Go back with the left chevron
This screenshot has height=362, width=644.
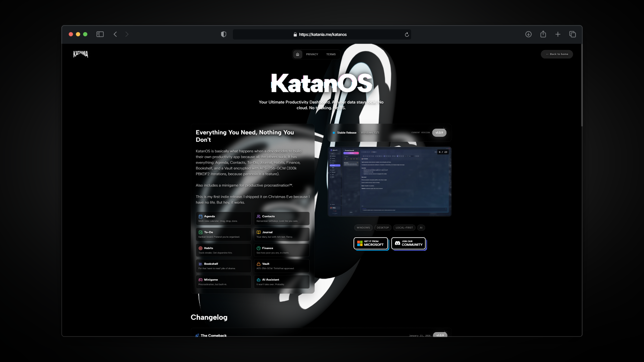(x=115, y=34)
